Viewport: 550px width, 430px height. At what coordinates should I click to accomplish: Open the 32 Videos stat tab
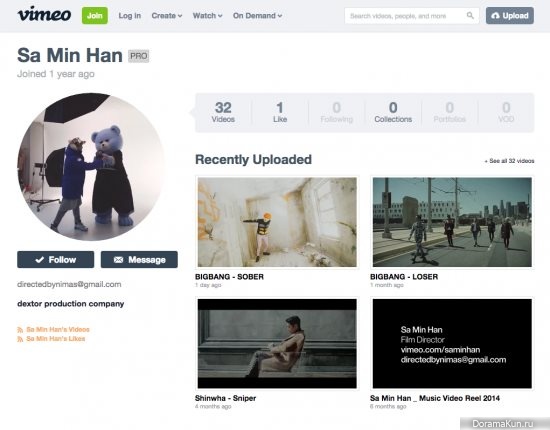click(223, 112)
